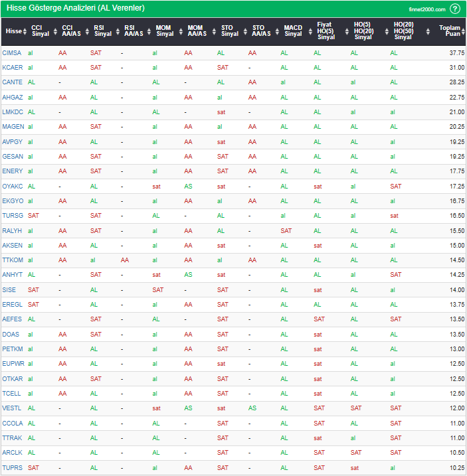Open the ARCLK stock link
The image size is (467, 476).
point(12,453)
